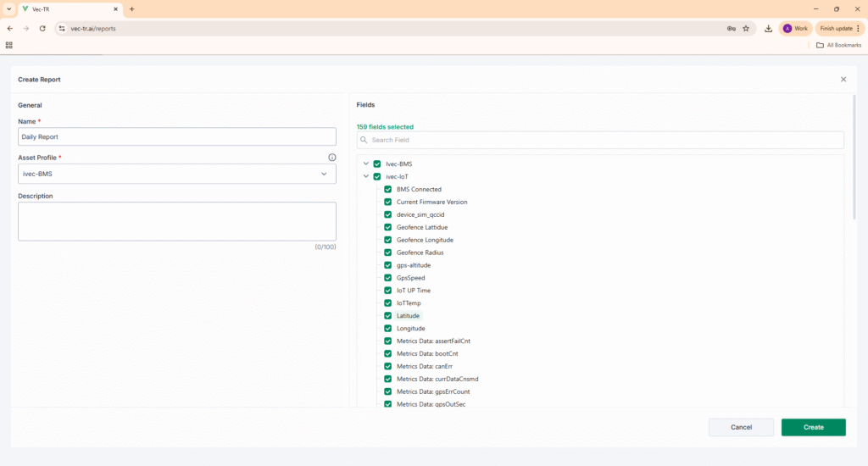This screenshot has height=466, width=868.
Task: Expand the ivec-BMS tree group
Action: (x=366, y=164)
